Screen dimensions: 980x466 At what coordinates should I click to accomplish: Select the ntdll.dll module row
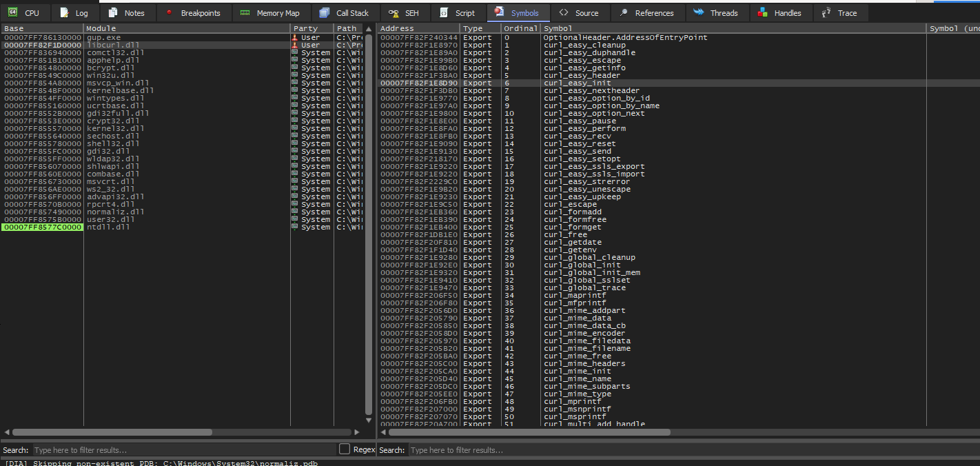(x=108, y=227)
